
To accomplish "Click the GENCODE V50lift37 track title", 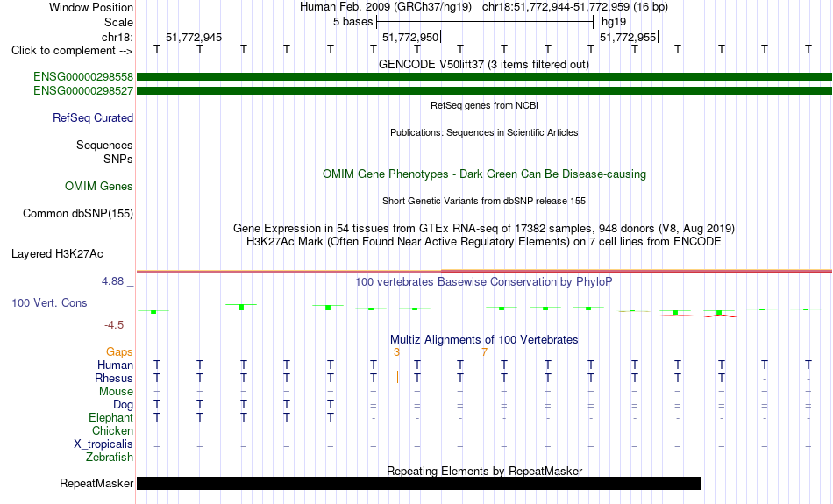I will pyautogui.click(x=484, y=65).
